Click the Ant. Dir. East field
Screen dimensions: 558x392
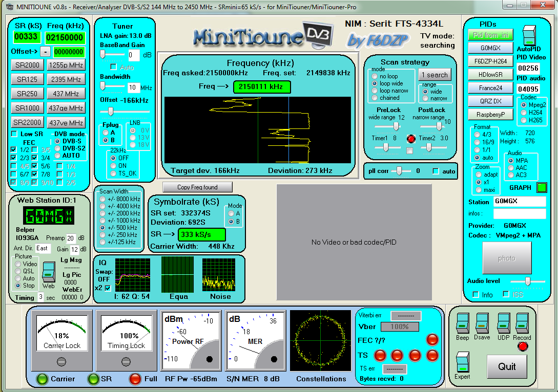click(x=43, y=248)
